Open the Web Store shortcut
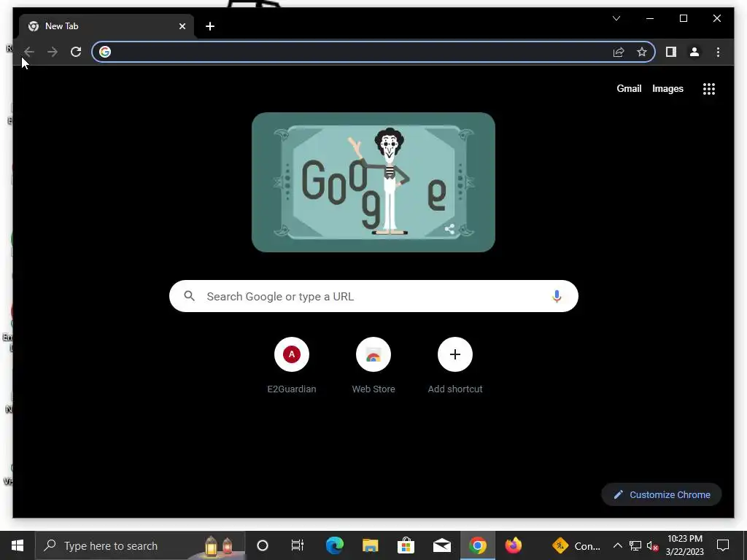Viewport: 747px width, 560px height. click(x=373, y=366)
